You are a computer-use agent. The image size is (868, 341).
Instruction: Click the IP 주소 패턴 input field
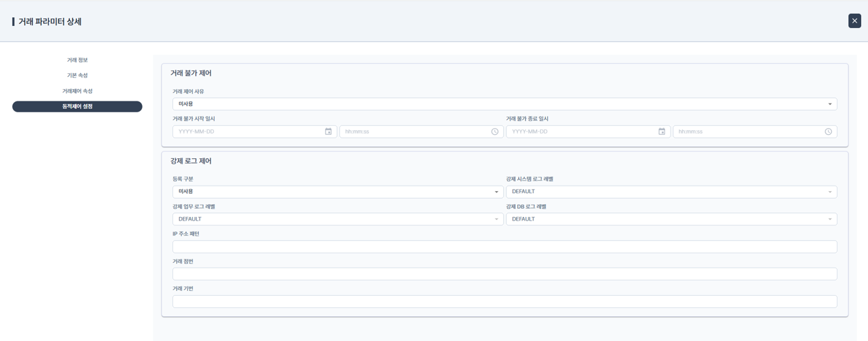point(505,247)
